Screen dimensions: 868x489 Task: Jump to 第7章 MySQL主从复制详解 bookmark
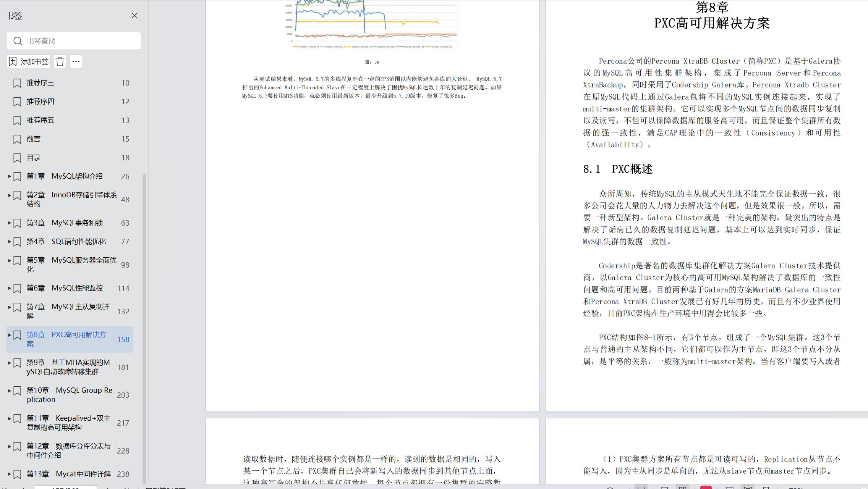[x=68, y=311]
